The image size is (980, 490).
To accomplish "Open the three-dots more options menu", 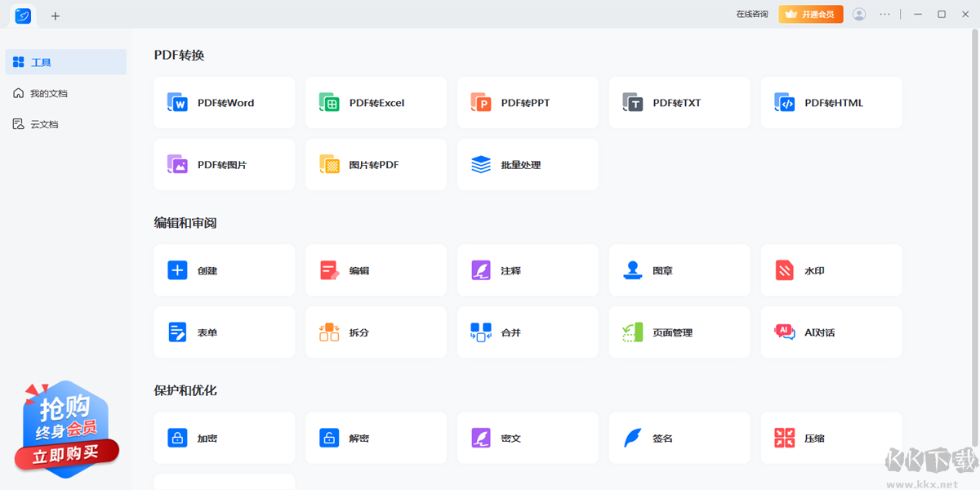I will pos(885,15).
